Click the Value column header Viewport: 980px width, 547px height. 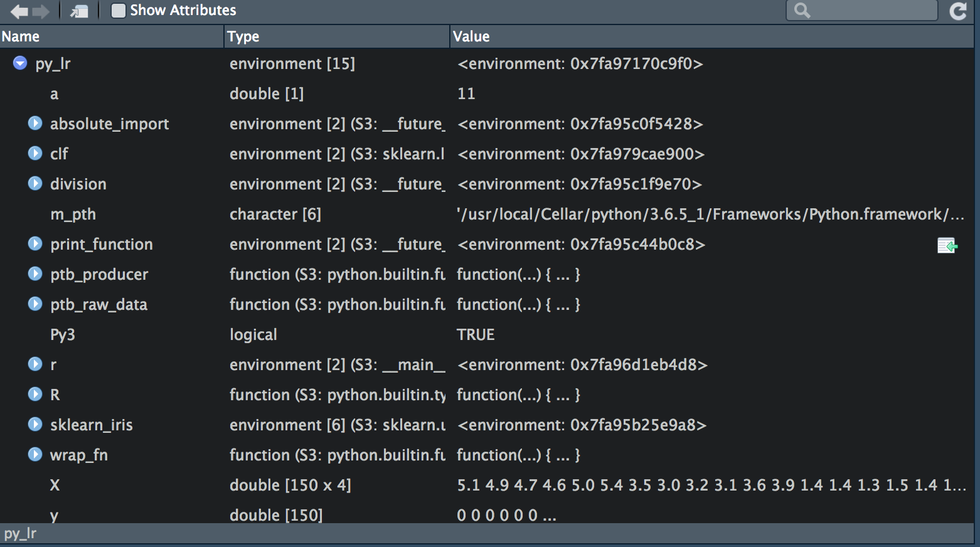[712, 36]
